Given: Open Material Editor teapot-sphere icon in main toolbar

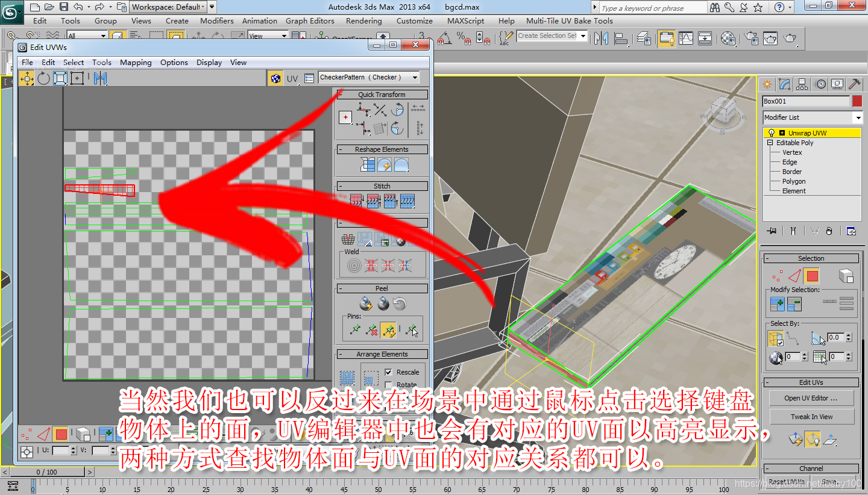Looking at the screenshot, I should [x=728, y=38].
